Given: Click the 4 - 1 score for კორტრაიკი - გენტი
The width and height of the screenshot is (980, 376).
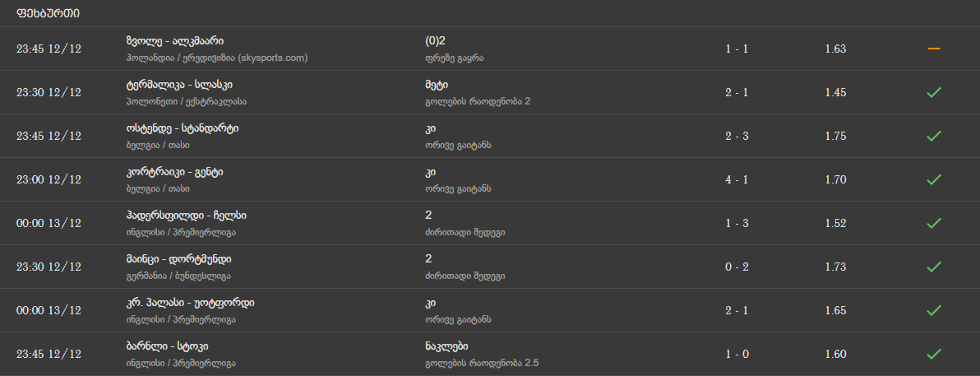Looking at the screenshot, I should (x=737, y=179).
